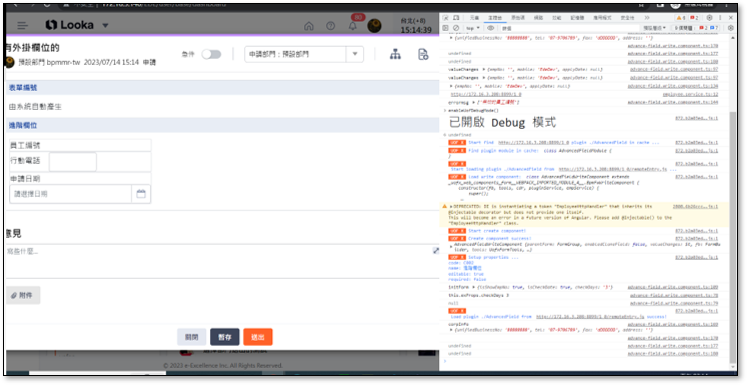Image resolution: width=747 pixels, height=385 pixels.
Task: Click the orange 送出 submit button
Action: click(258, 337)
